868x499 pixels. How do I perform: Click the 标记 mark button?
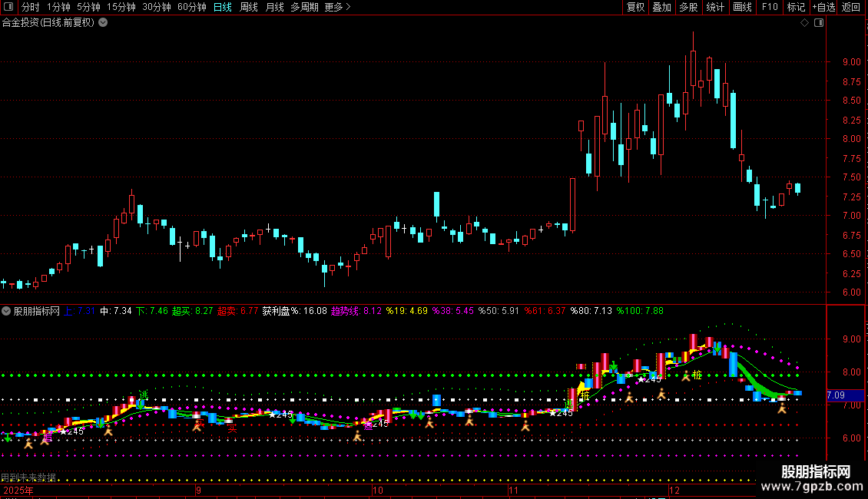[796, 7]
